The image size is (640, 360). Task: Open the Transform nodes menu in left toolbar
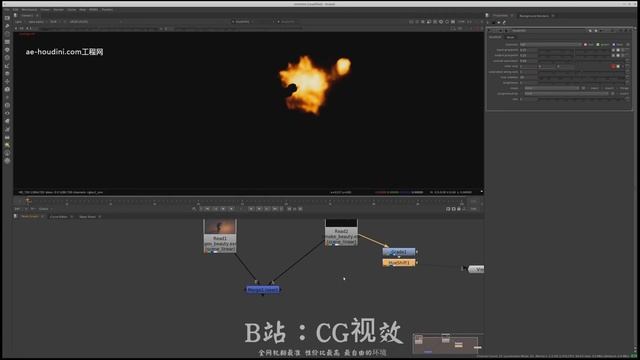[x=7, y=82]
